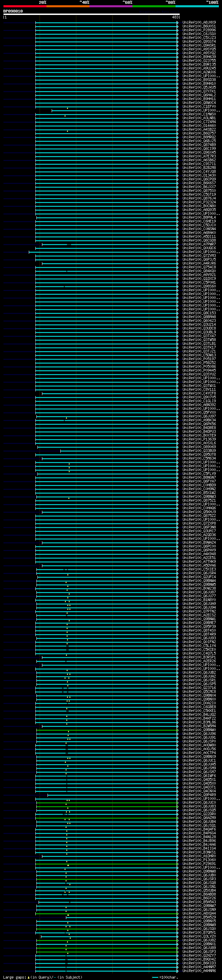Open hit UniRef100_A0SXL6
The image size is (222, 980).
(199, 443)
